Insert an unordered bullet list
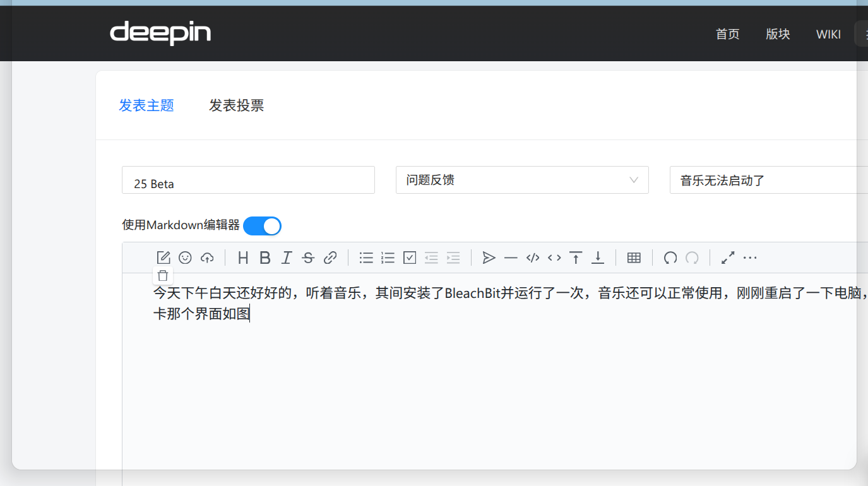The width and height of the screenshot is (868, 486). 366,258
